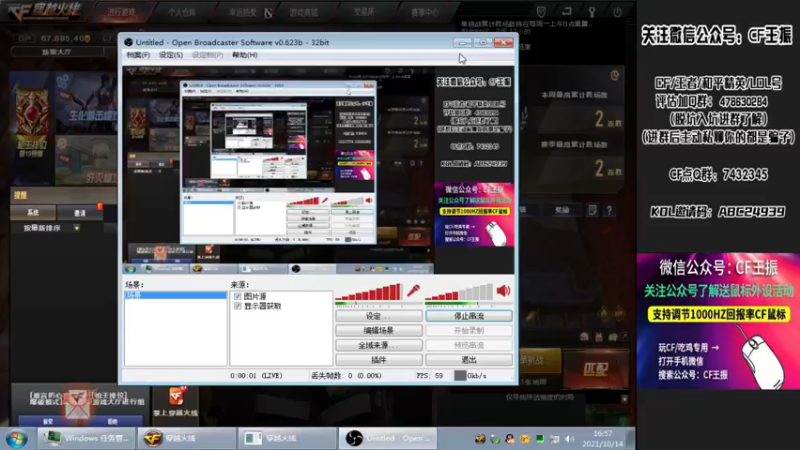Click the 退出 exit button in OBS
800x450 pixels.
pos(469,360)
